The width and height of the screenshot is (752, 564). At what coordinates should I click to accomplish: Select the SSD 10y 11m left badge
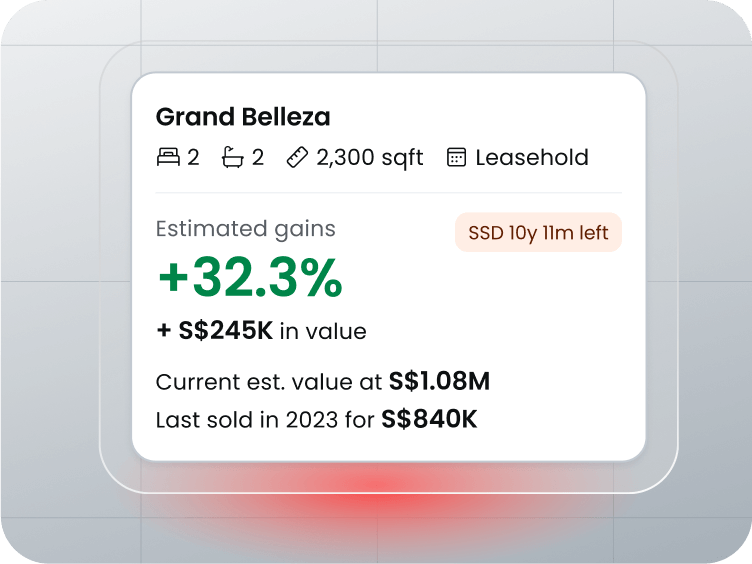[x=538, y=233]
